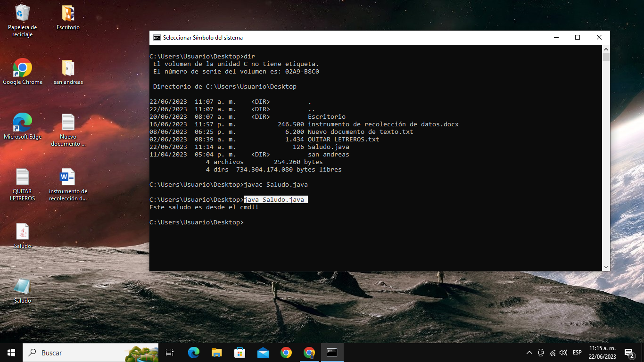Click the Command Prompt taskbar button
This screenshot has height=362, width=644.
(x=332, y=353)
